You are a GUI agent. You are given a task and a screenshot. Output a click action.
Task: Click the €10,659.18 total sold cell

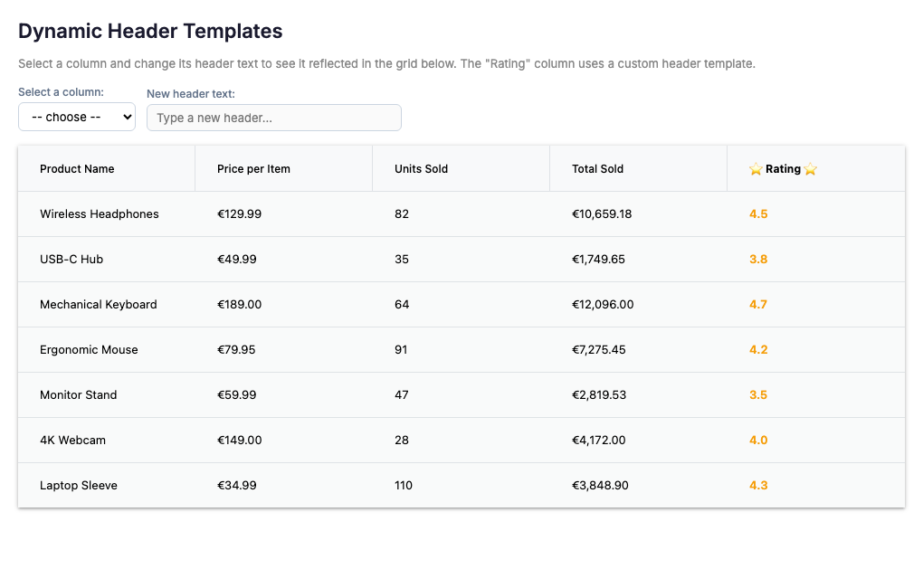pyautogui.click(x=602, y=214)
